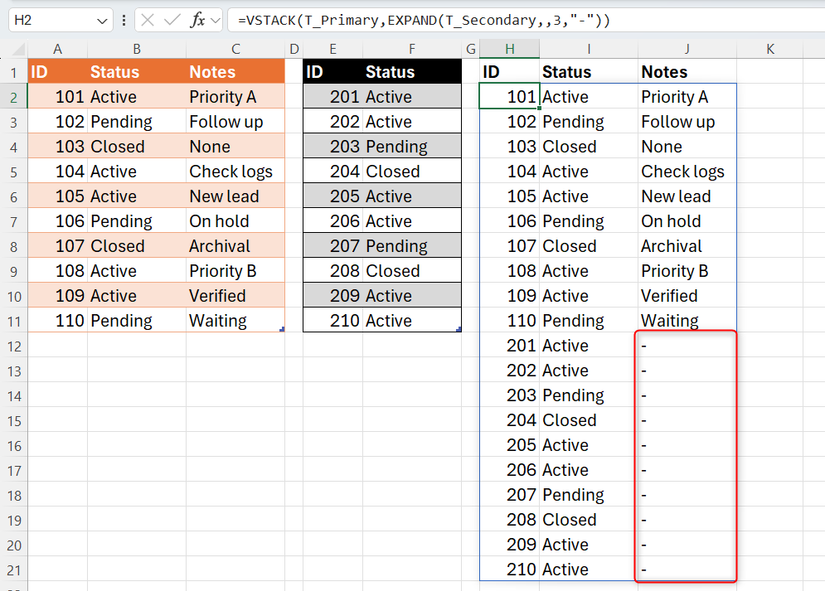The height and width of the screenshot is (591, 825).
Task: Click cell E11 containing 210
Action: tap(333, 320)
